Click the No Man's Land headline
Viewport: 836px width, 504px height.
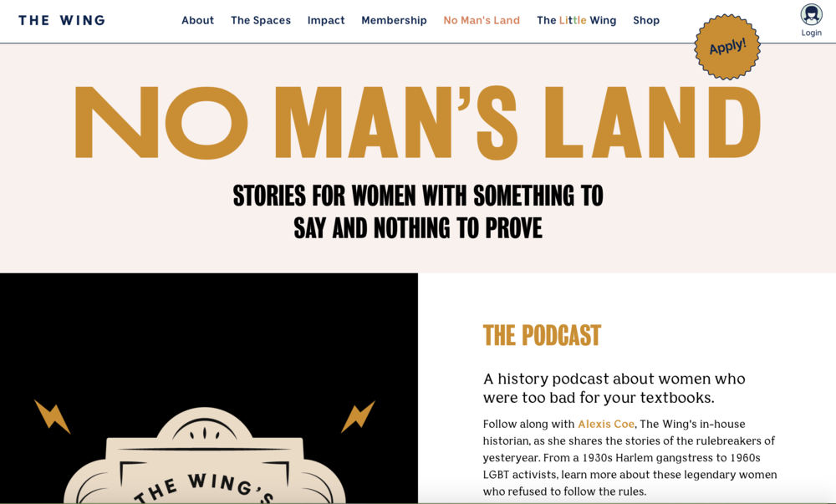coord(418,123)
